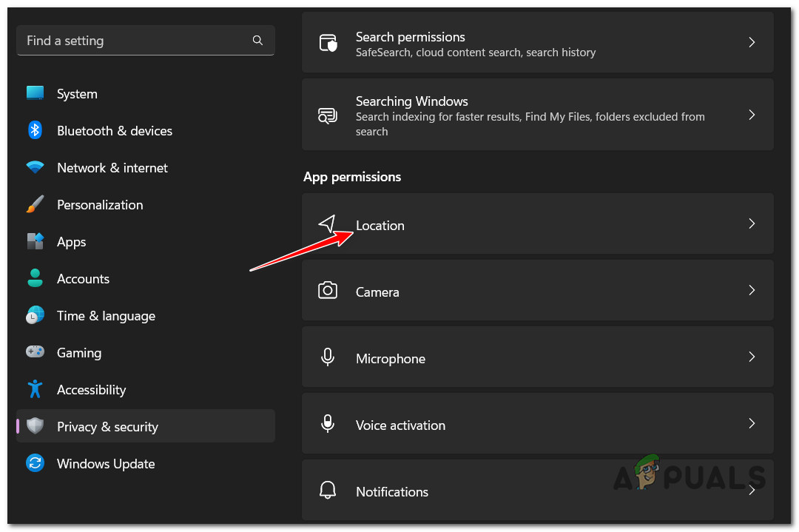Open the Apps settings category
This screenshot has width=799, height=532.
(72, 242)
